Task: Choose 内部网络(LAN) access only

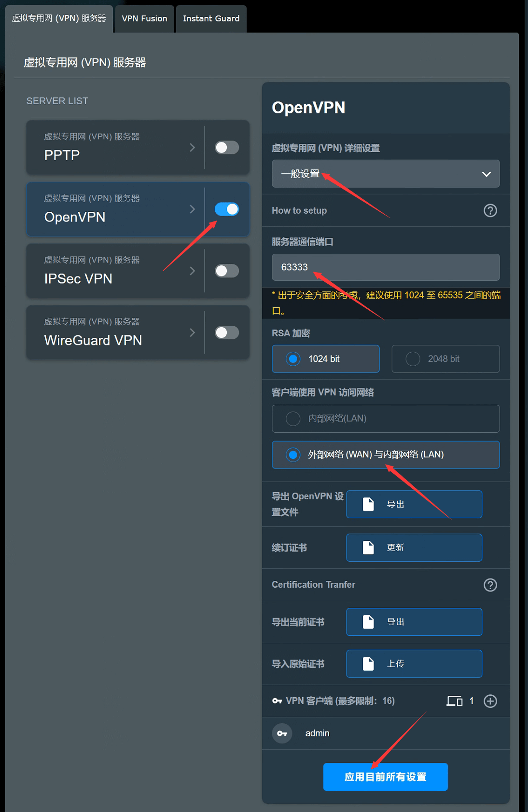Action: pyautogui.click(x=386, y=419)
